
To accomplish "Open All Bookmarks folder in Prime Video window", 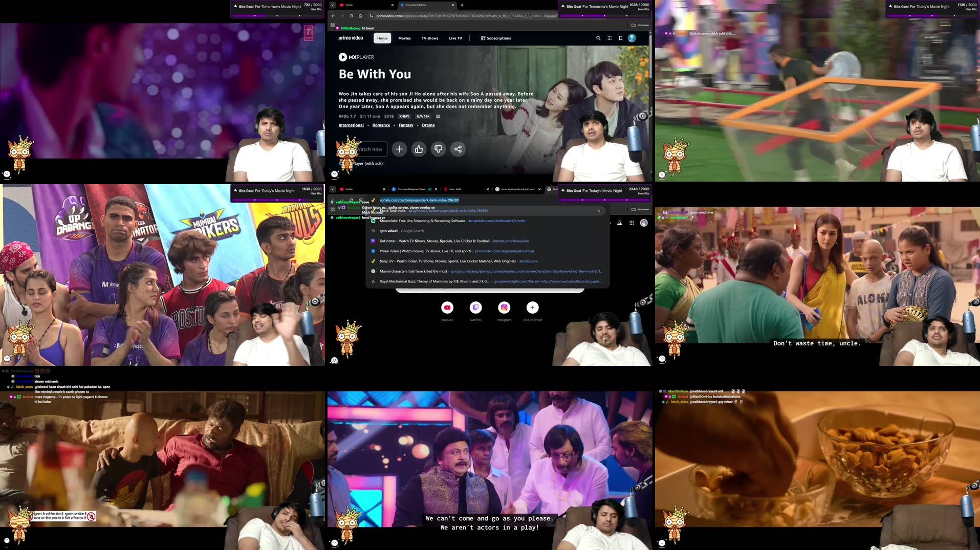I will click(x=640, y=25).
